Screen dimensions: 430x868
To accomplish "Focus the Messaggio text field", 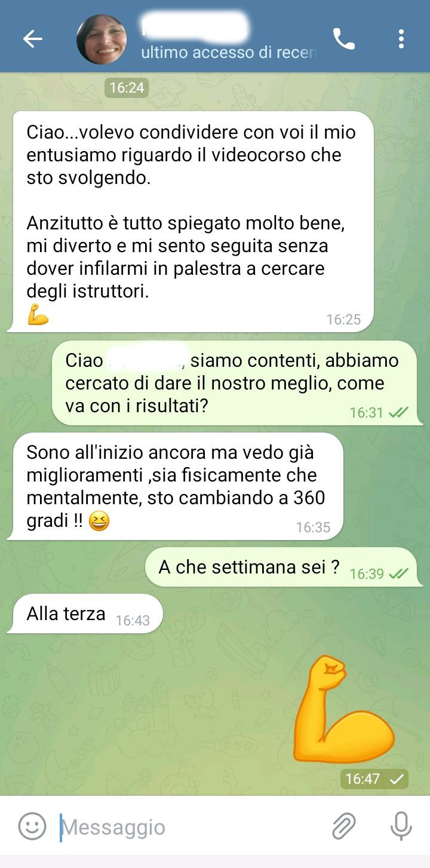I will pyautogui.click(x=191, y=827).
